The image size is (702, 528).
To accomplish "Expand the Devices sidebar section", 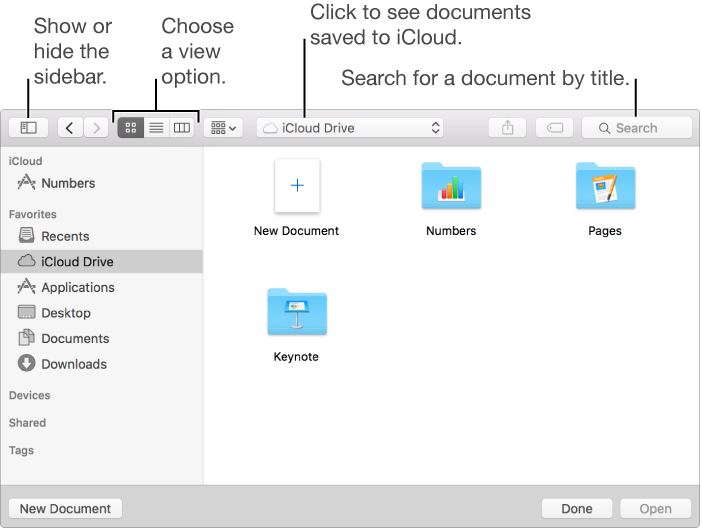I will pyautogui.click(x=30, y=395).
